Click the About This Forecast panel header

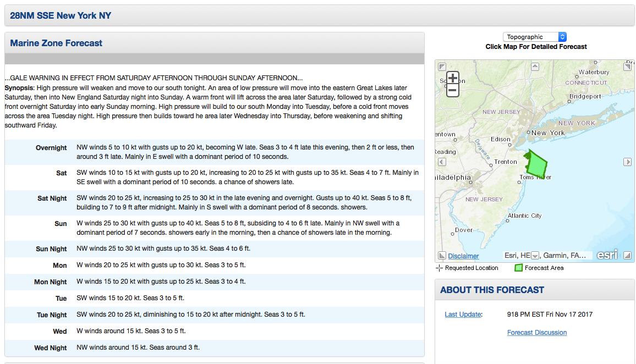(492, 290)
